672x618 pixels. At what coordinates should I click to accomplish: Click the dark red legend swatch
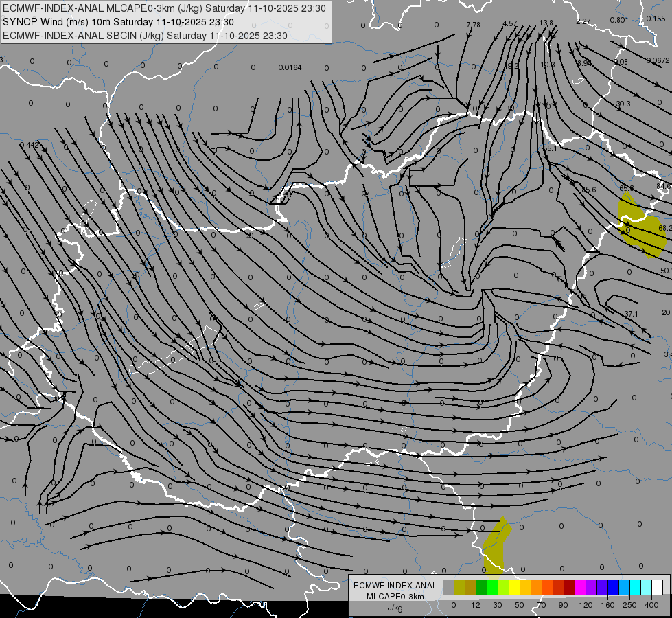(x=569, y=588)
